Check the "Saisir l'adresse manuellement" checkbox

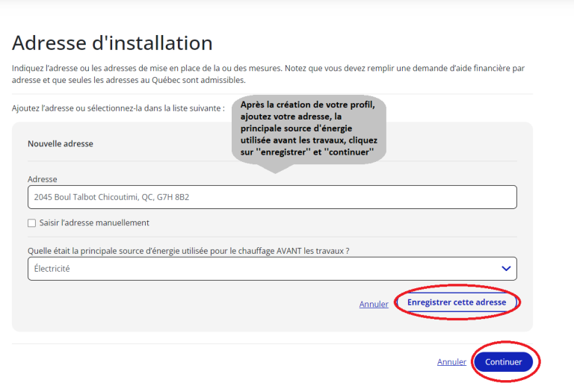click(x=31, y=223)
